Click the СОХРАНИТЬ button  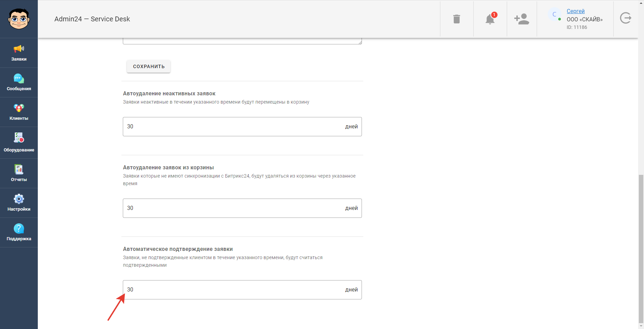pos(149,66)
